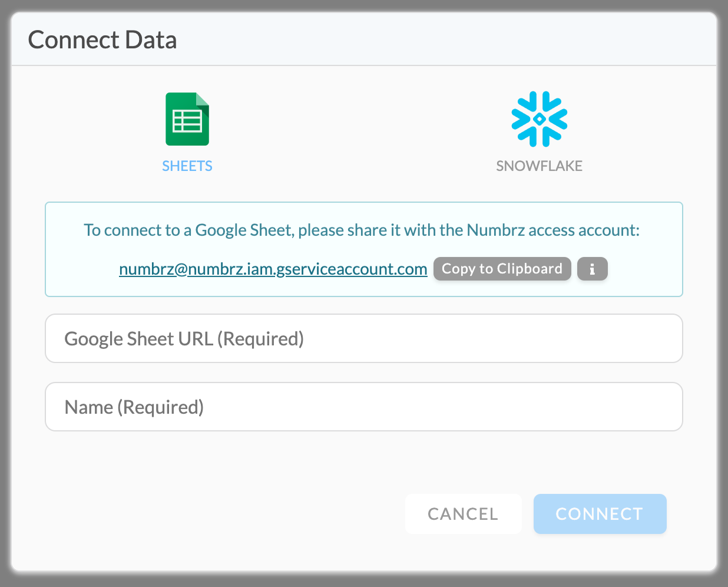Switch to the SHEETS source label
Viewport: 728px width, 587px height.
187,166
